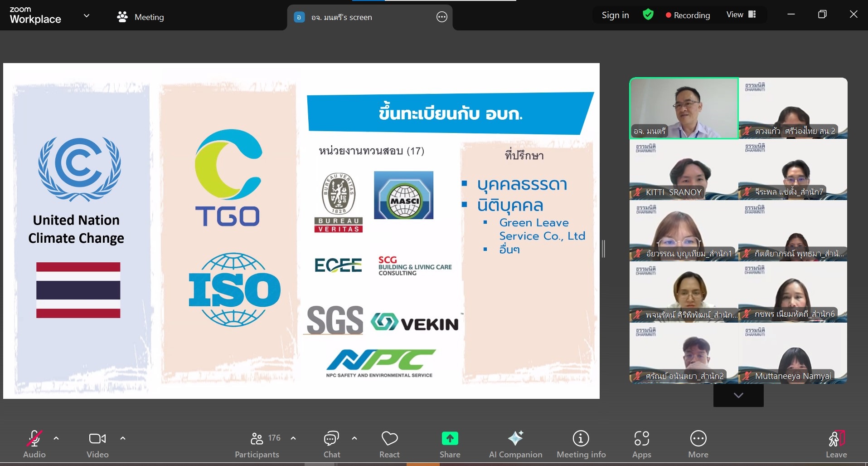This screenshot has height=466, width=868.
Task: Click 'United Nation Climate Change' text
Action: pyautogui.click(x=76, y=229)
